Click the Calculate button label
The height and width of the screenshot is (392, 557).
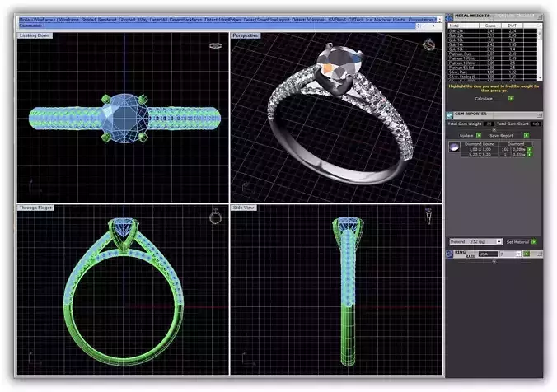(x=484, y=98)
